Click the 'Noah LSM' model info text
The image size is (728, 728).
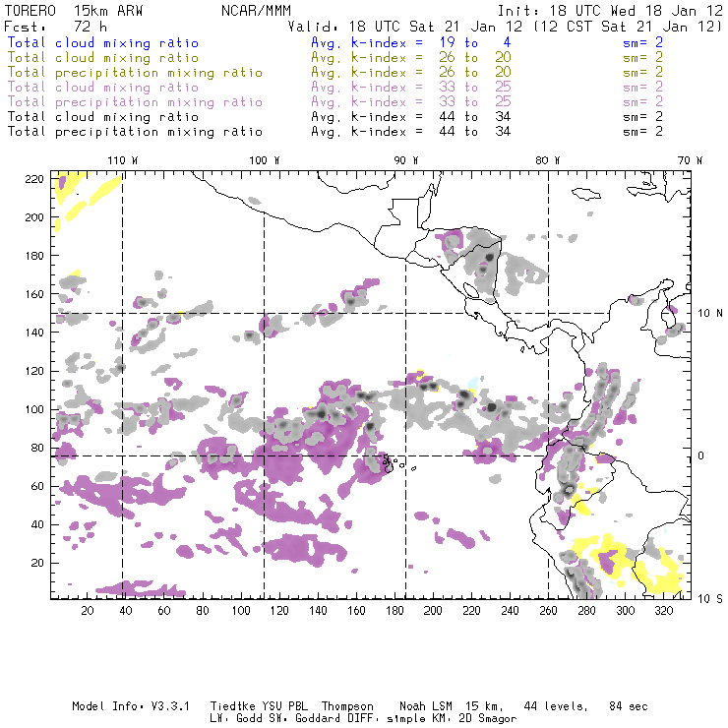[x=426, y=706]
